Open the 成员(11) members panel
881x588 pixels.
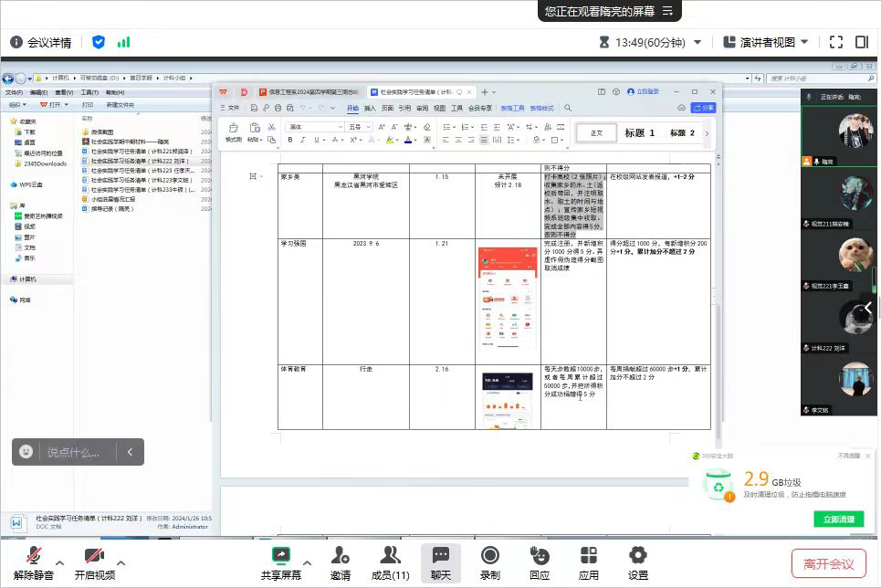pyautogui.click(x=390, y=562)
